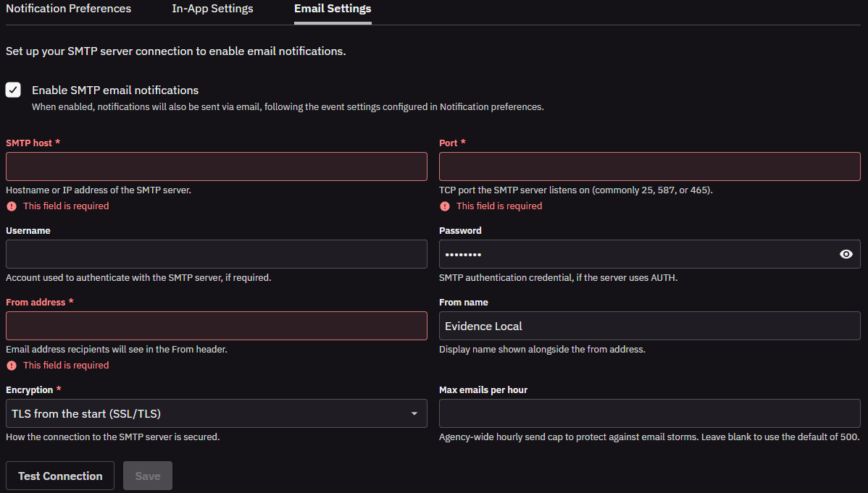
Task: Show password using the eye icon
Action: [846, 254]
